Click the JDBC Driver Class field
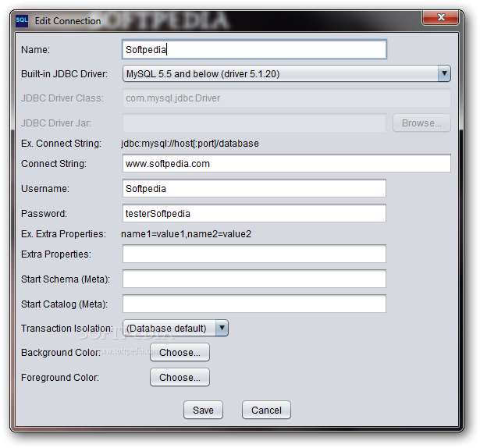The image size is (480, 448). pyautogui.click(x=286, y=98)
